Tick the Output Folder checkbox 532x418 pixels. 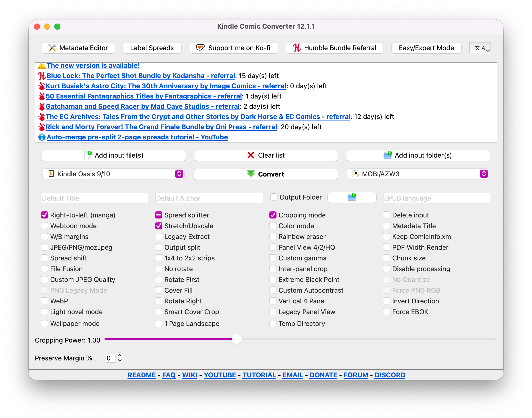(274, 197)
